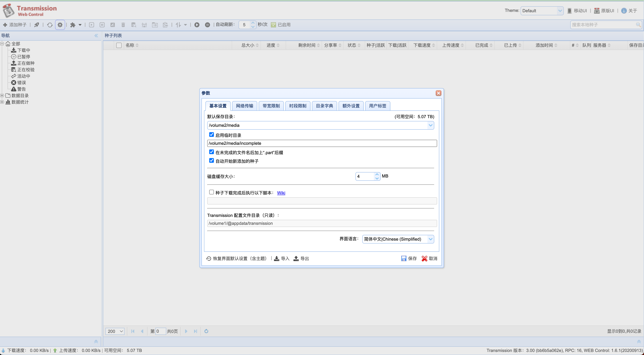The height and width of the screenshot is (355, 644).
Task: Uncheck 启用临时目录 checkbox
Action: tap(212, 135)
